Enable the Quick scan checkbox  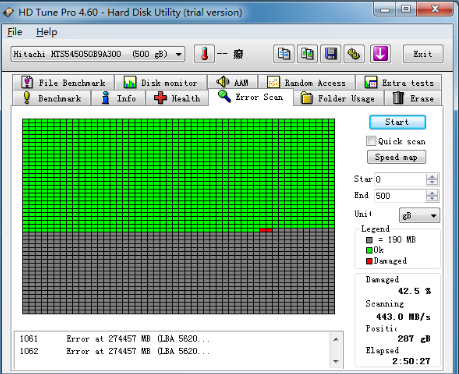371,141
